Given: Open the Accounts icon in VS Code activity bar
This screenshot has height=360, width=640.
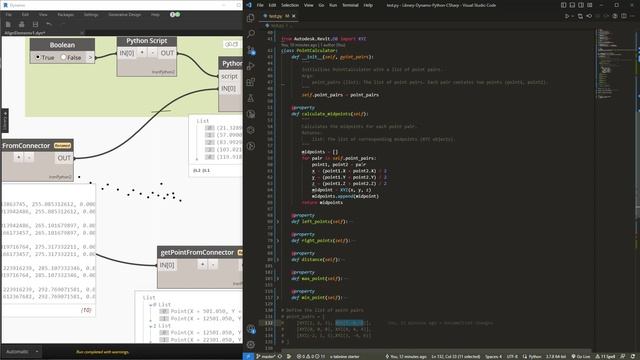Looking at the screenshot, I should [251, 329].
